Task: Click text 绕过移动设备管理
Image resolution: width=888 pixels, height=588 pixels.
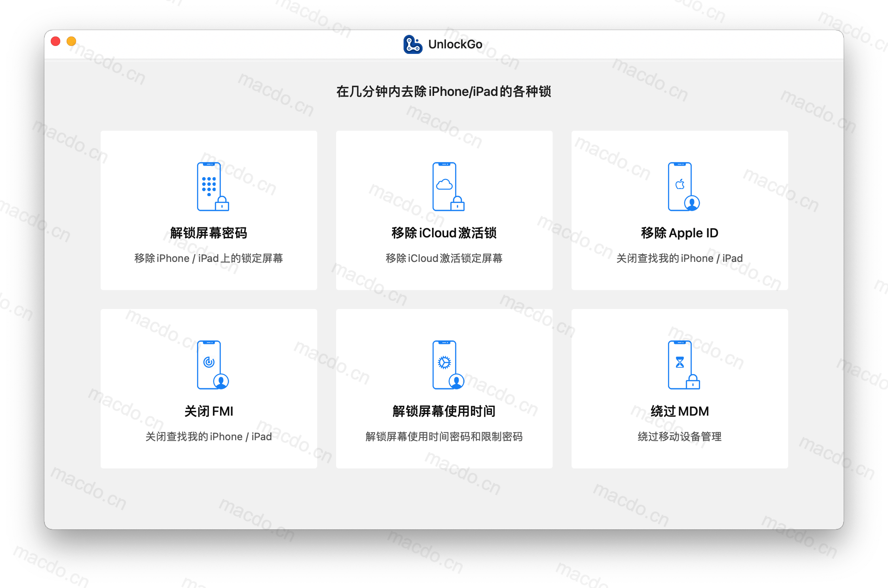Action: (679, 437)
